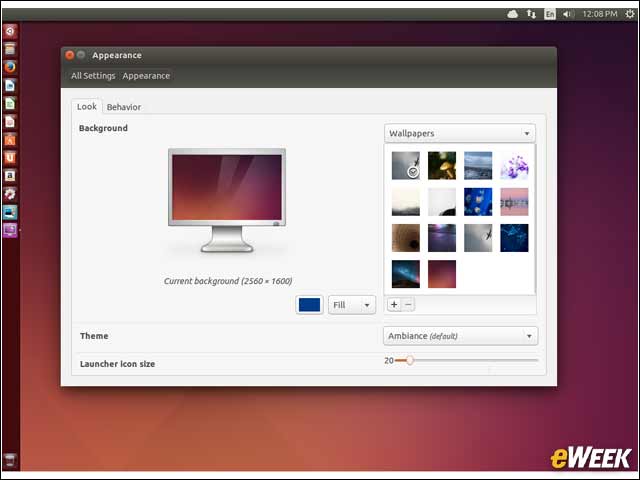Open LibreOffice Writer launcher icon
This screenshot has width=640, height=480.
point(10,85)
